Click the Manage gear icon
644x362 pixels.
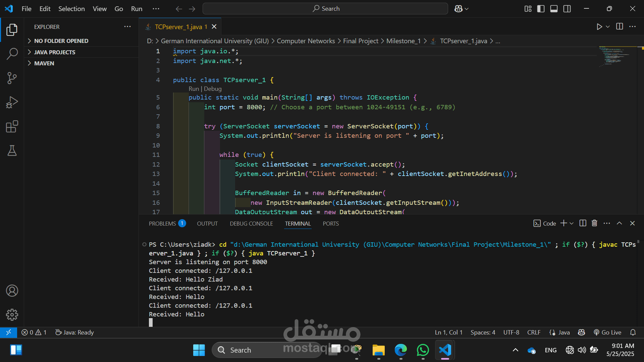pyautogui.click(x=12, y=314)
